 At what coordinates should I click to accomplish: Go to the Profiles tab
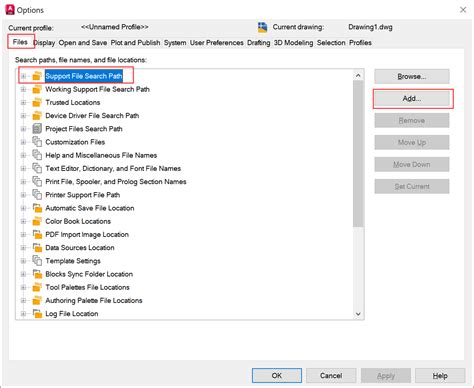point(360,43)
